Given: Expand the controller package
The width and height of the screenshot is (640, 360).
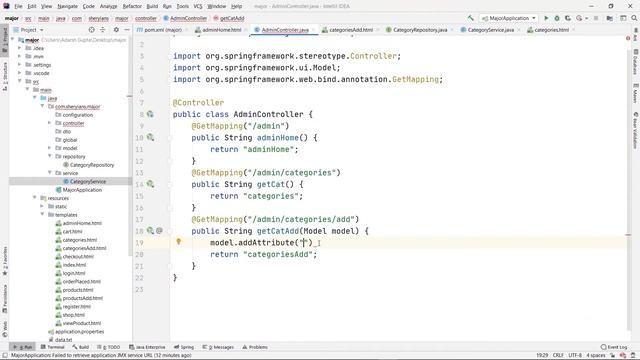Looking at the screenshot, I should 50,123.
